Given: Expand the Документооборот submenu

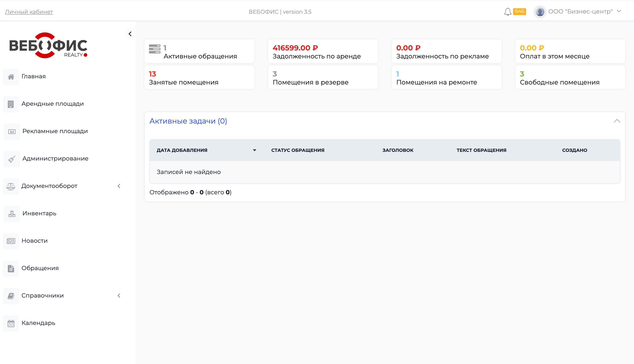Looking at the screenshot, I should [119, 186].
